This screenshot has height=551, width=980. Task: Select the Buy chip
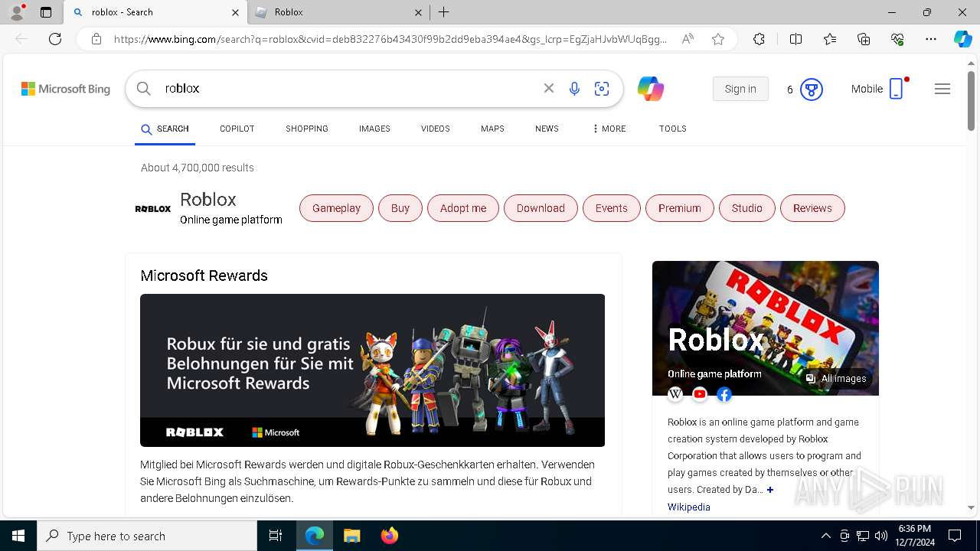coord(400,208)
